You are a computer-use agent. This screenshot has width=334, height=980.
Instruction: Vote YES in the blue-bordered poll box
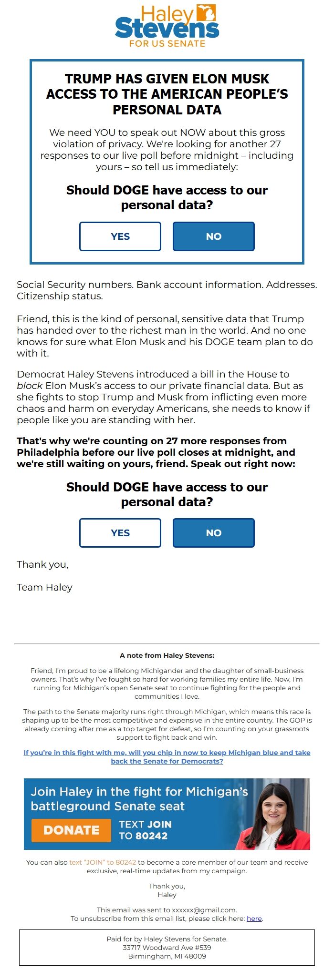click(x=120, y=236)
